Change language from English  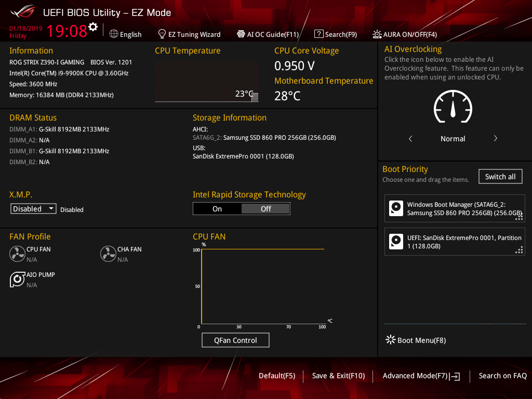[126, 34]
